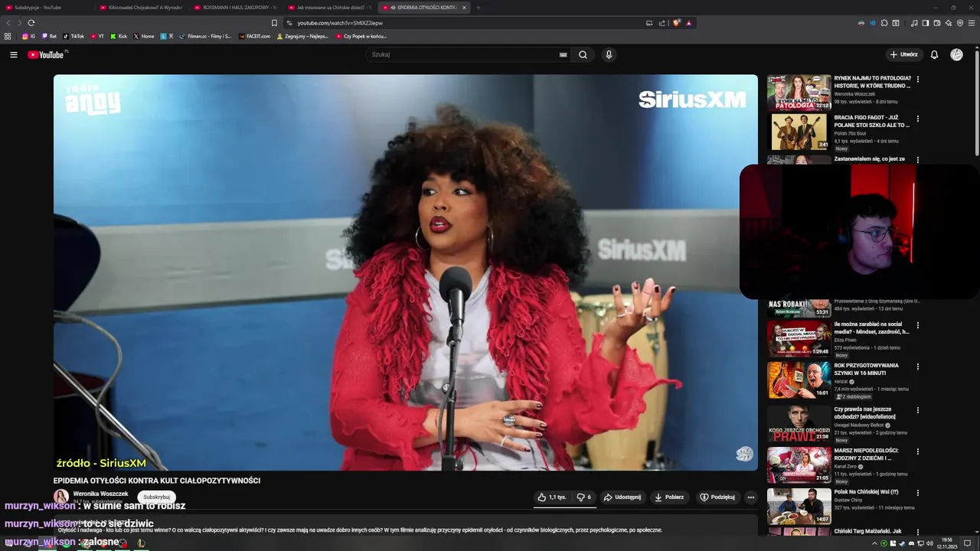Image resolution: width=980 pixels, height=551 pixels.
Task: Open the Weronika Woszczek channel name
Action: pyautogui.click(x=100, y=494)
